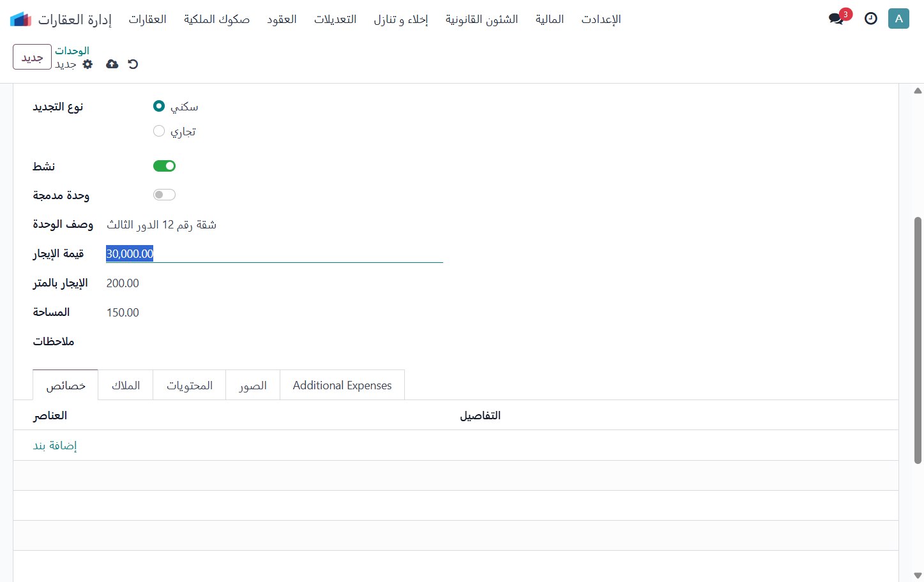Image resolution: width=924 pixels, height=582 pixels.
Task: Switch to the المحتويات tab
Action: (x=190, y=385)
